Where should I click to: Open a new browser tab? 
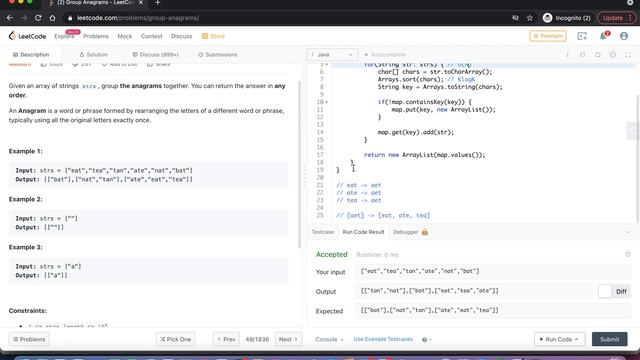pos(158,3)
